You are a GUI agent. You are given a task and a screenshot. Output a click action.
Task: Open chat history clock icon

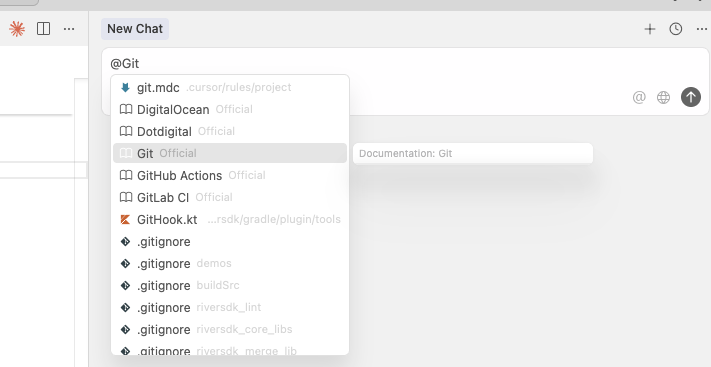click(676, 29)
